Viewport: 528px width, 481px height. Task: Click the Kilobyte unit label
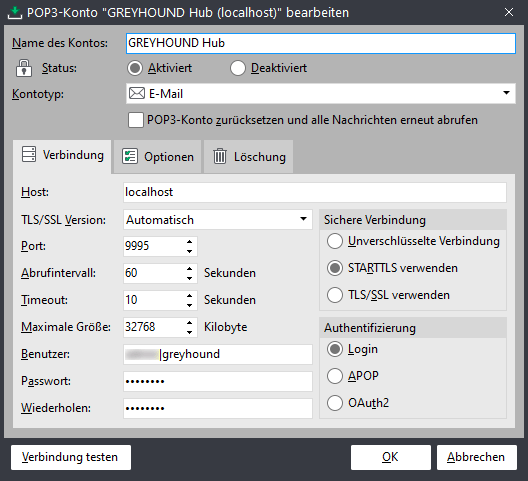(x=226, y=327)
